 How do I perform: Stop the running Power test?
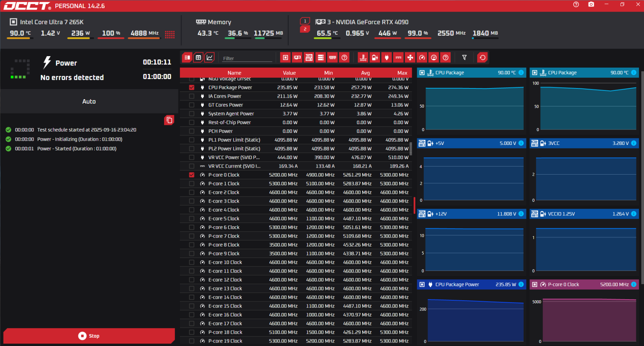pos(89,336)
